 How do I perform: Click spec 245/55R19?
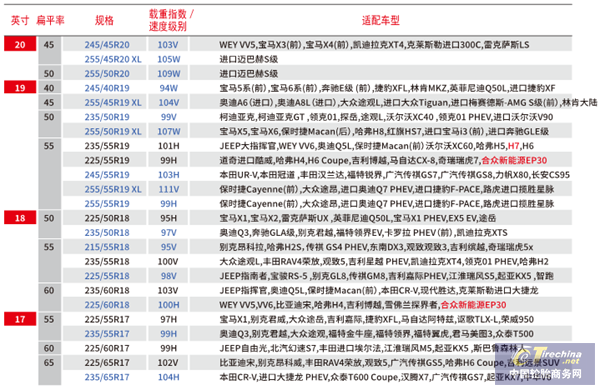point(107,175)
